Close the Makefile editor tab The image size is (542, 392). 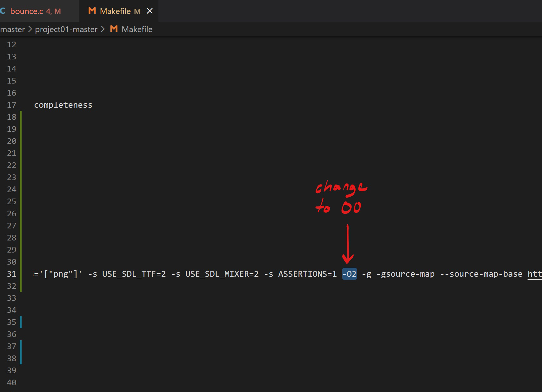pos(150,11)
